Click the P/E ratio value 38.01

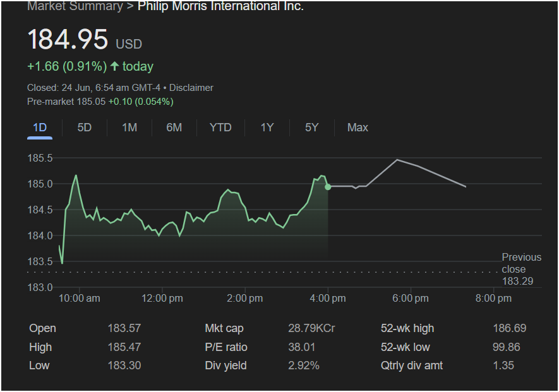301,347
